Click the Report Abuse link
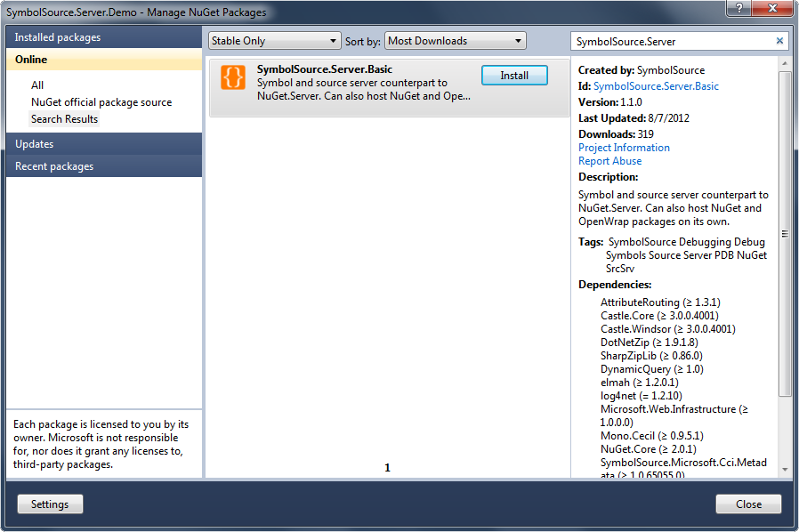 pyautogui.click(x=610, y=160)
